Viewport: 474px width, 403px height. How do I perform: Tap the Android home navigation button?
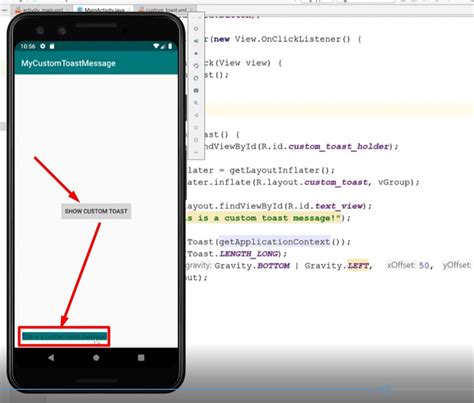(96, 358)
